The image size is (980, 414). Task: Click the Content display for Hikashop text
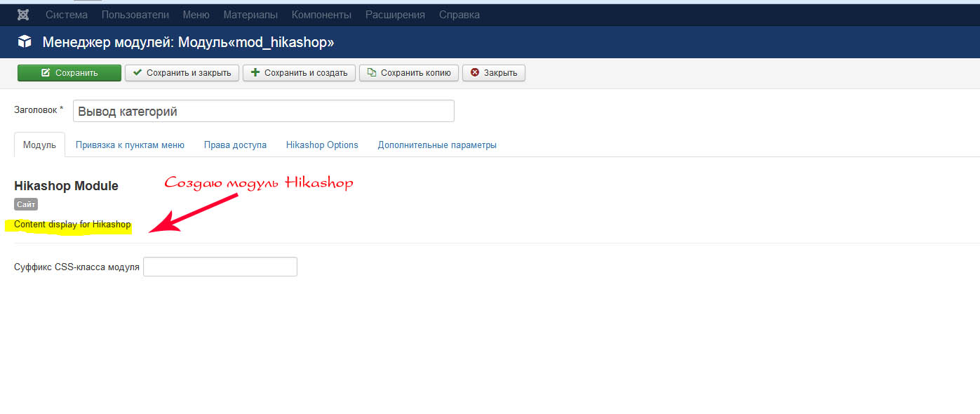(72, 225)
